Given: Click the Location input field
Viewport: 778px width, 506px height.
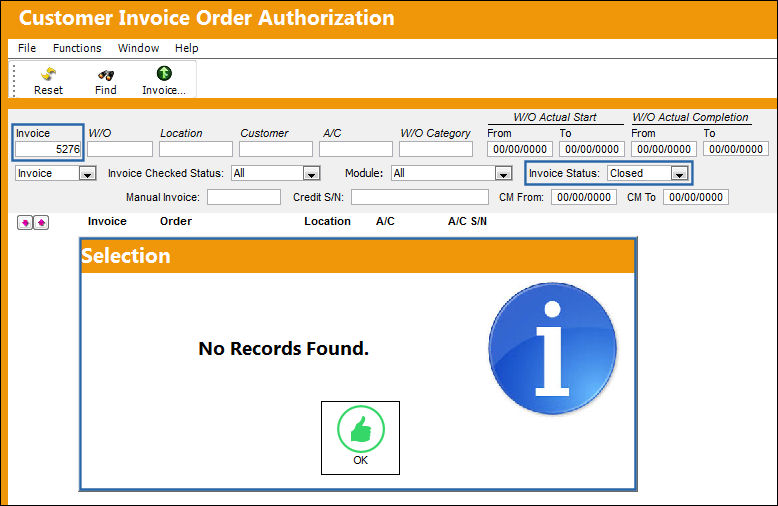Looking at the screenshot, I should click(196, 149).
